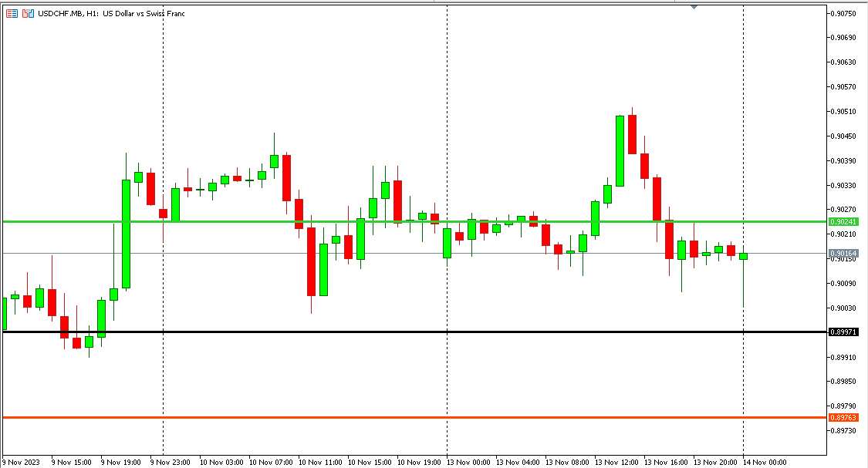
Task: Click the 0.90630 price scale value
Action: [843, 62]
